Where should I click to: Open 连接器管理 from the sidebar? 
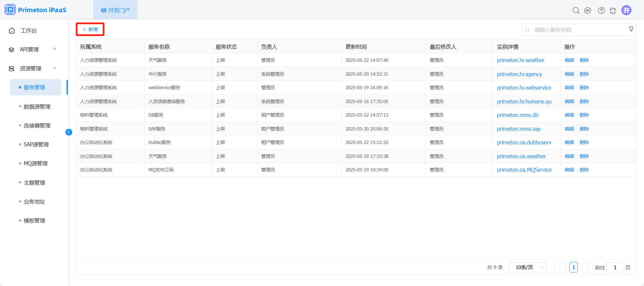(x=37, y=125)
